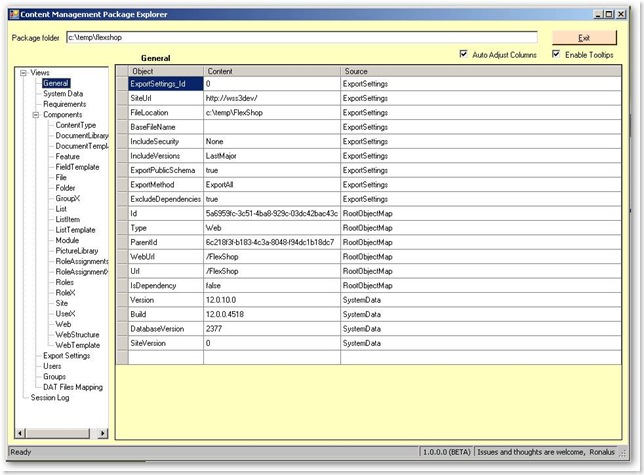Select ExportPublicSchema cell
This screenshot has width=644, height=475.
[x=166, y=170]
